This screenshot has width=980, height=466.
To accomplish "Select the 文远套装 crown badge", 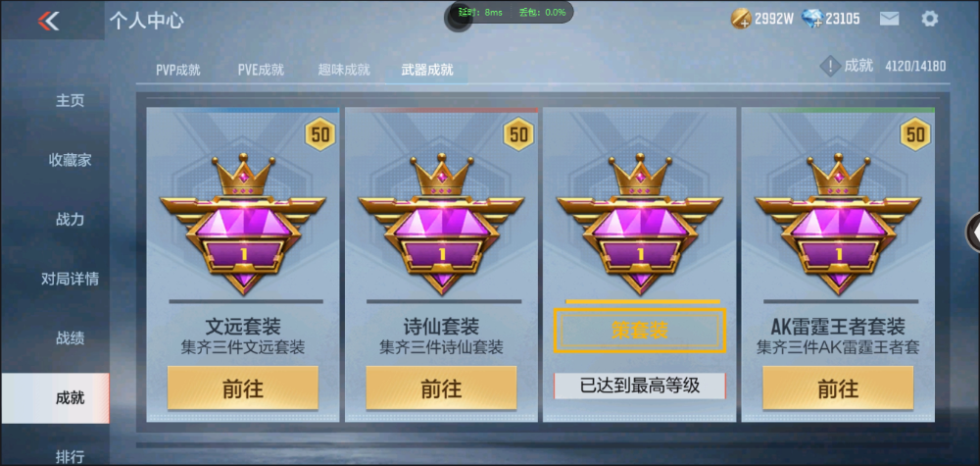I will [242, 224].
